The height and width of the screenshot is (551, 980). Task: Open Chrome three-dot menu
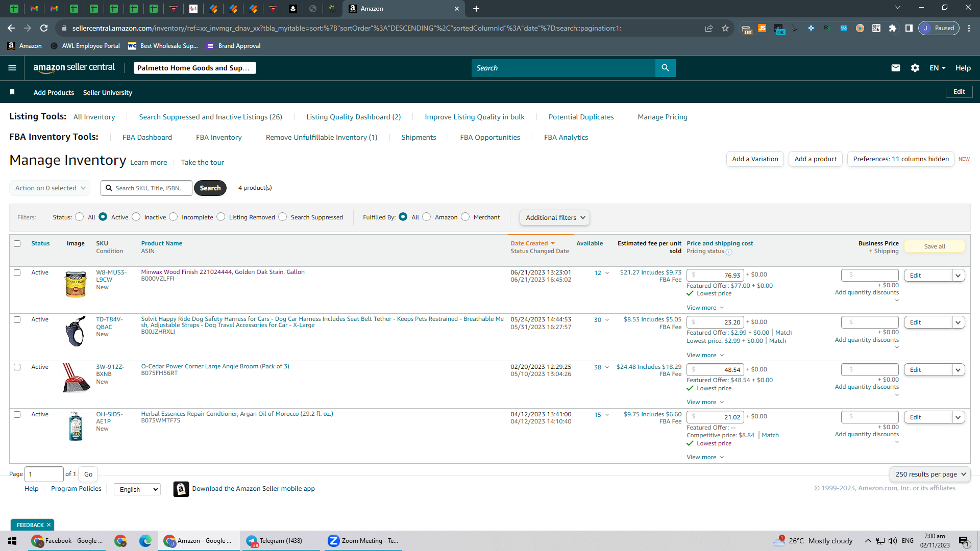pos(969,28)
